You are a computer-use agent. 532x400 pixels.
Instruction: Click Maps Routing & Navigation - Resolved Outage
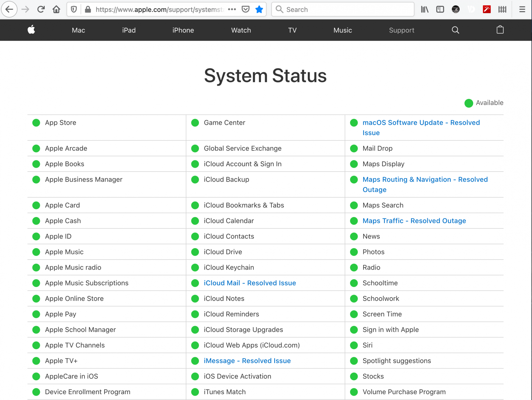pyautogui.click(x=425, y=185)
